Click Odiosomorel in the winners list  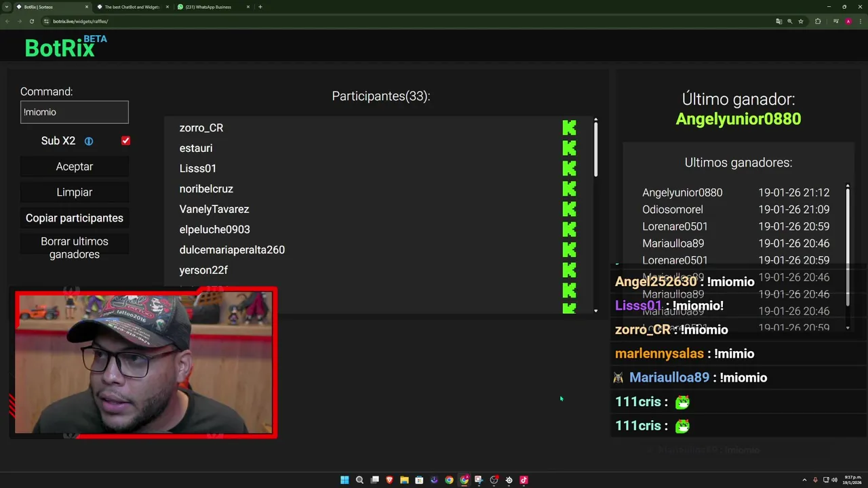(x=673, y=209)
